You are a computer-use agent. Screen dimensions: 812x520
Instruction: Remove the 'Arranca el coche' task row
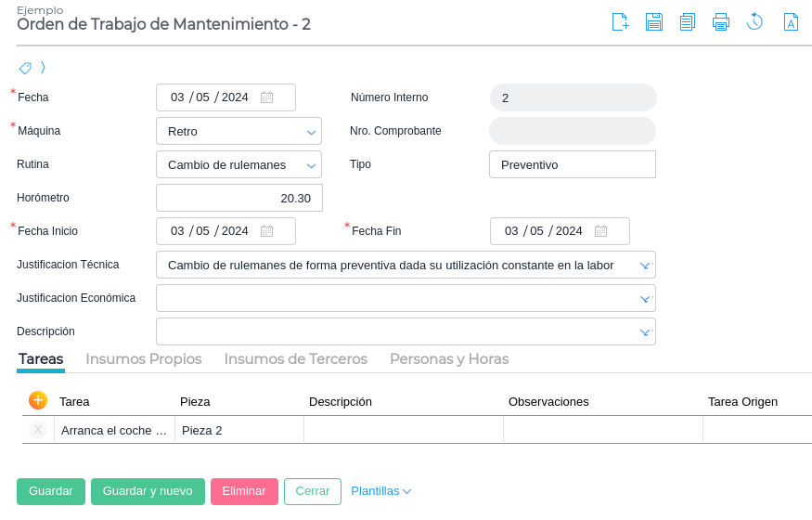(x=38, y=430)
